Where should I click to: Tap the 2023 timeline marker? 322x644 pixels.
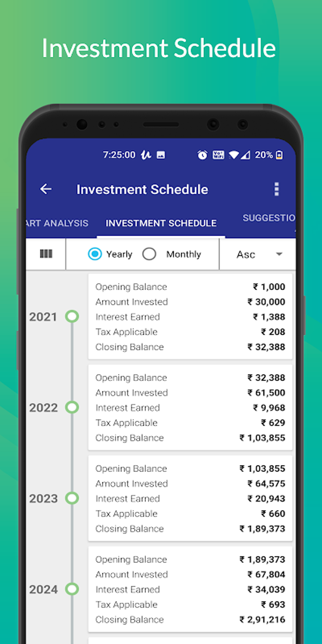pyautogui.click(x=72, y=498)
